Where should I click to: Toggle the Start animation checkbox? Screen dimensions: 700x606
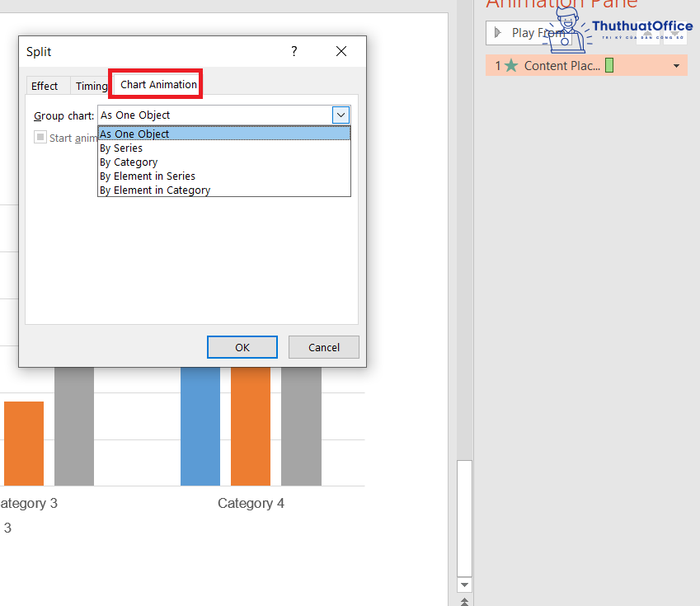pyautogui.click(x=40, y=138)
